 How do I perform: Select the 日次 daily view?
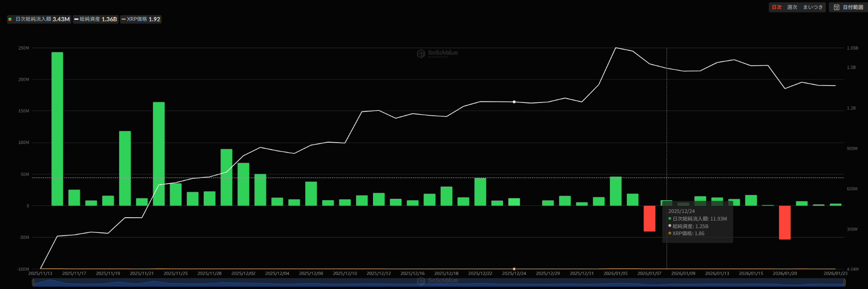tap(776, 8)
